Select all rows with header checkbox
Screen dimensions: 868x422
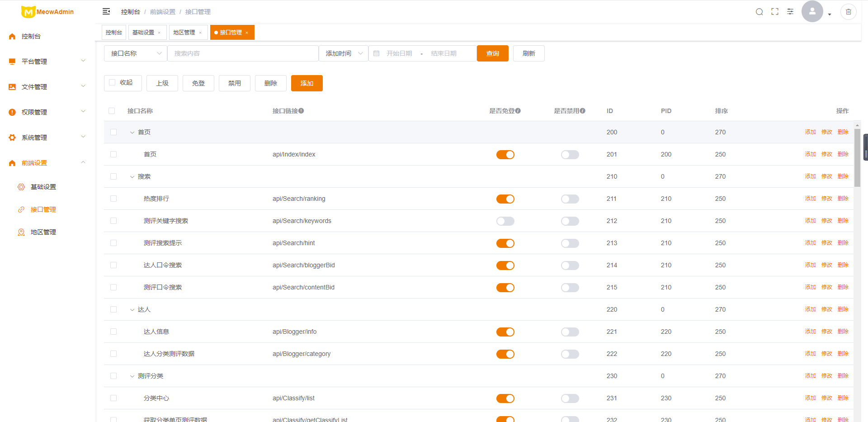tap(112, 111)
